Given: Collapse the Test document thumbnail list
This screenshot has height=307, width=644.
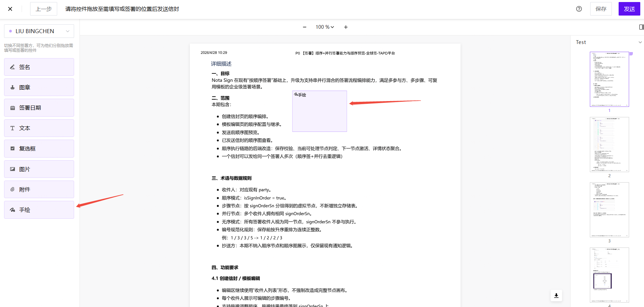Looking at the screenshot, I should tap(640, 42).
